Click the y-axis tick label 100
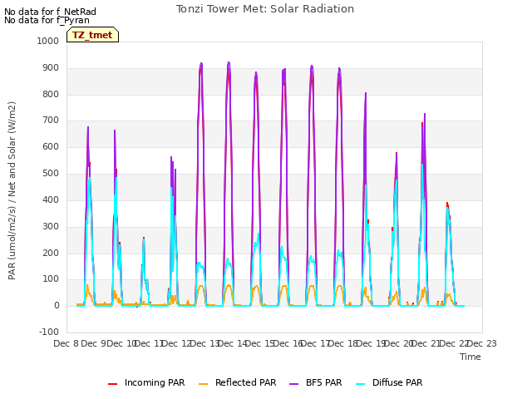This screenshot has height=399, width=532. click(51, 279)
